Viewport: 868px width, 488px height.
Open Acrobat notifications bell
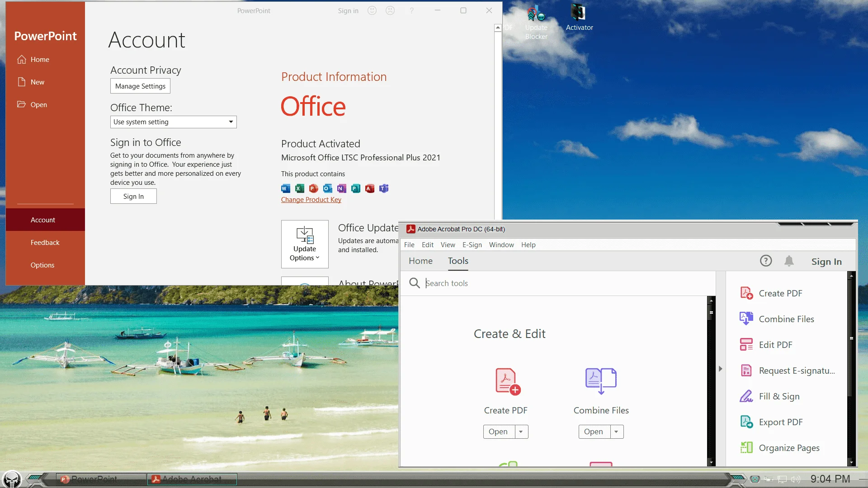789,261
